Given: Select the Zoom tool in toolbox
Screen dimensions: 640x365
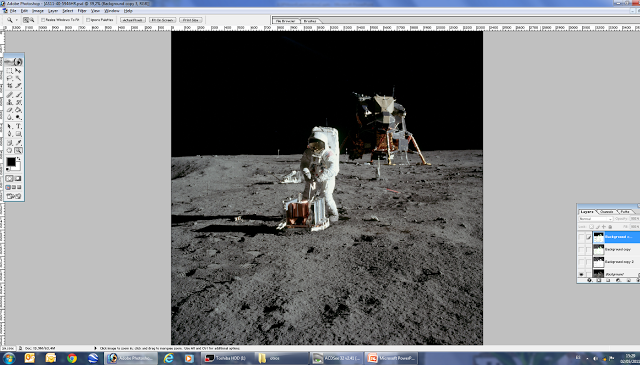Looking at the screenshot, I should 18,151.
